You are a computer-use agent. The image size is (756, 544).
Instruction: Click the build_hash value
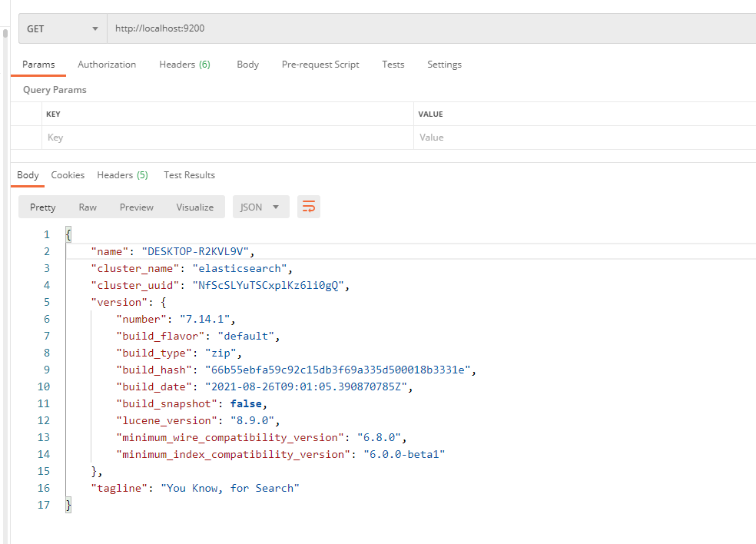pyautogui.click(x=337, y=370)
